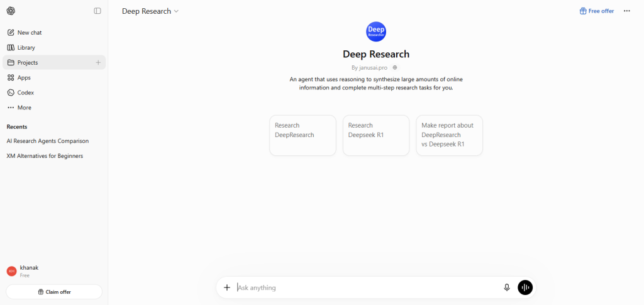Start voice mode with the black waveform button
Viewport: 644px width, 305px height.
(x=525, y=287)
